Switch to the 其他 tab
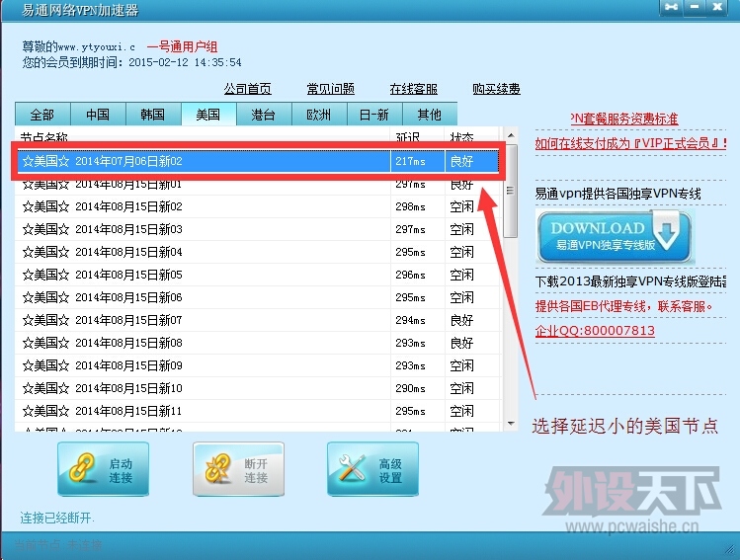 click(x=429, y=115)
